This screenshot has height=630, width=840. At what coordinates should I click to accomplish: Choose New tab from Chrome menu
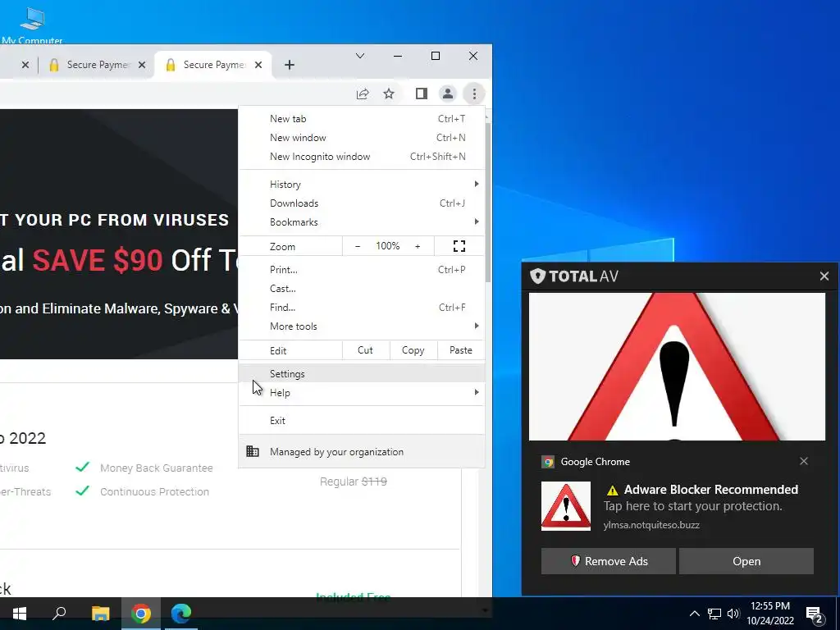(x=362, y=118)
